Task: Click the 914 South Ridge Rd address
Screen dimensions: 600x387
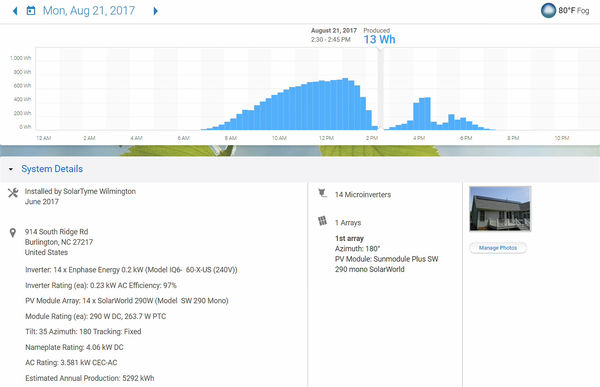Action: pos(57,232)
